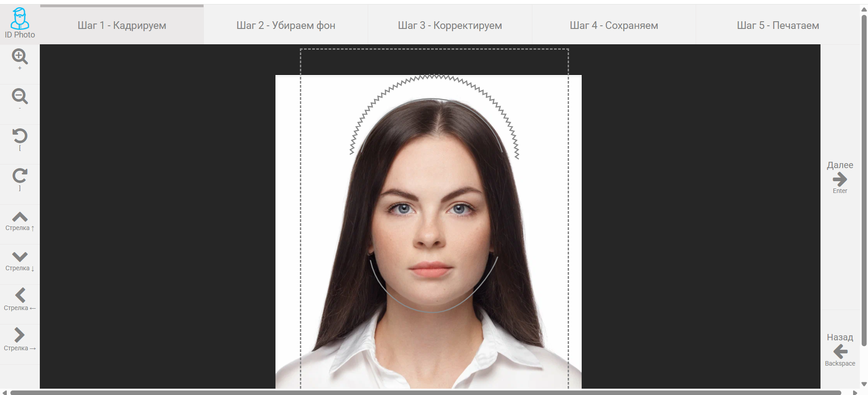
Task: Open the Шаг 1 - Кадрируем tab
Action: click(122, 25)
